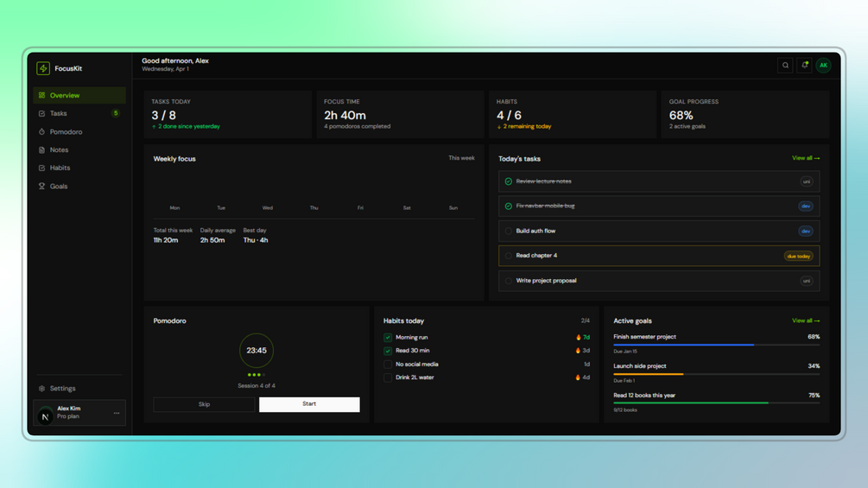This screenshot has width=868, height=488.
Task: Click View all in Active goals
Action: 806,321
